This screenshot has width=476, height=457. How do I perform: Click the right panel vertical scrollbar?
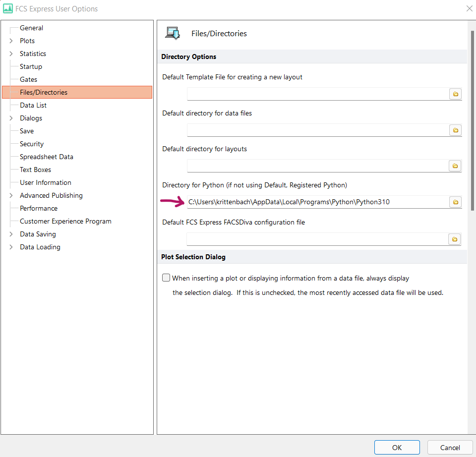pos(472,119)
